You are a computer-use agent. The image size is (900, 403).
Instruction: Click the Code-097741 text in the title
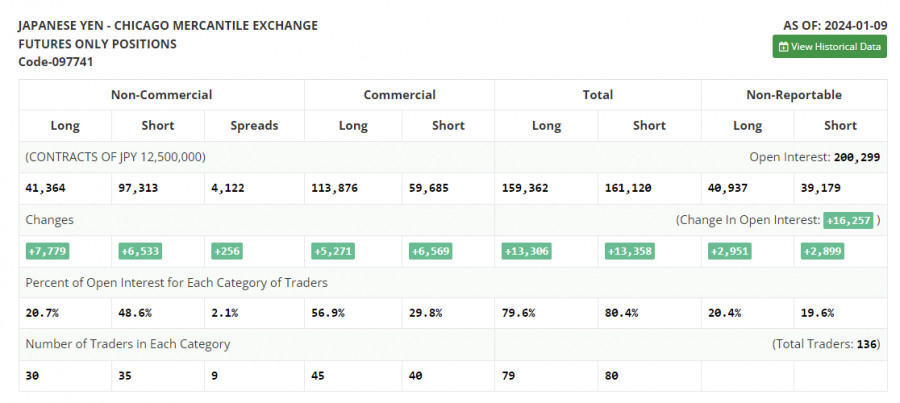point(56,62)
